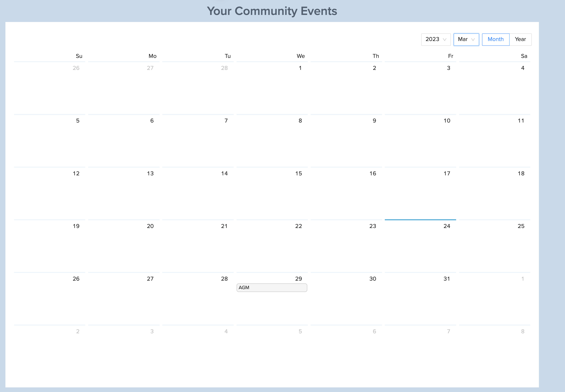565x392 pixels.
Task: Choose March 7 in the Tuesday column
Action: coord(198,141)
